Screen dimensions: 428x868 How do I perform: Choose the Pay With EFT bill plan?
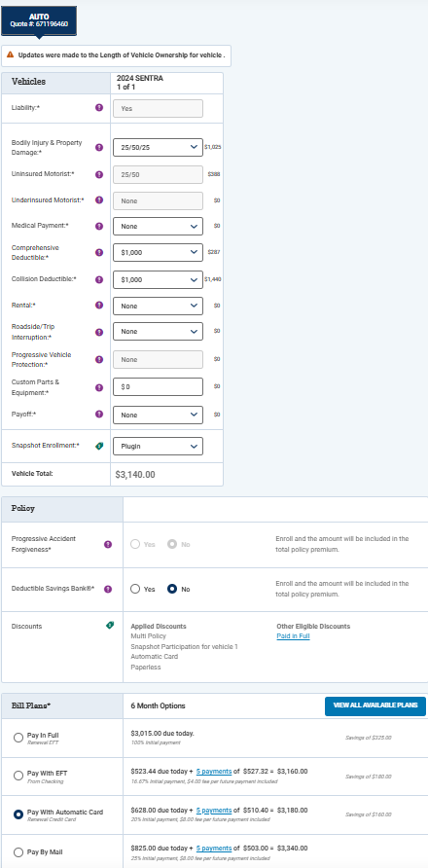[18, 776]
